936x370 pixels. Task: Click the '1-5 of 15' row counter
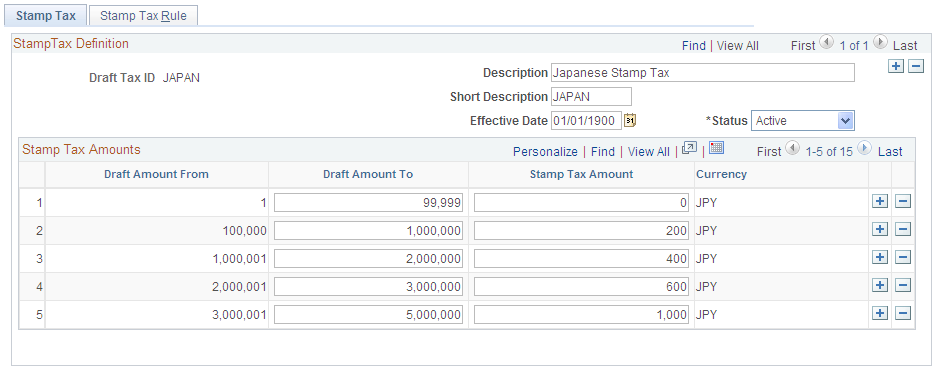829,152
